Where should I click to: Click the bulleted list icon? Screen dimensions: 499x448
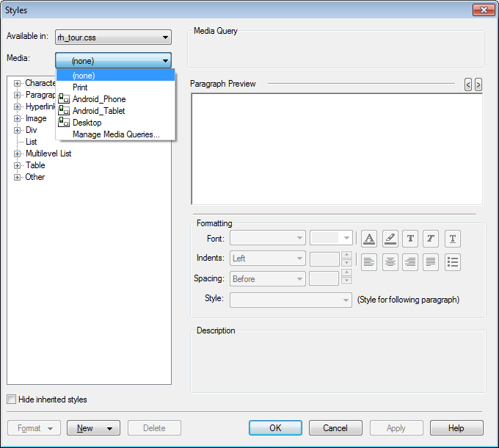pyautogui.click(x=453, y=262)
